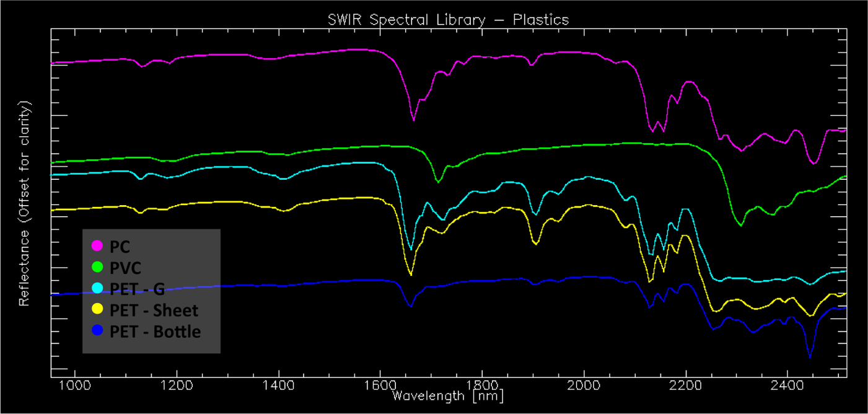Viewport: 868px width, 414px height.
Task: Click the 2400 wavelength tick label
Action: click(x=787, y=385)
